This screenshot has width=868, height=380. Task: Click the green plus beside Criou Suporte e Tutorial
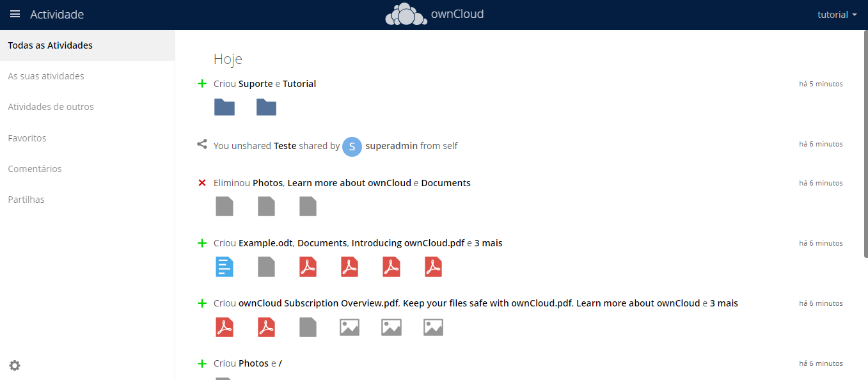[202, 84]
